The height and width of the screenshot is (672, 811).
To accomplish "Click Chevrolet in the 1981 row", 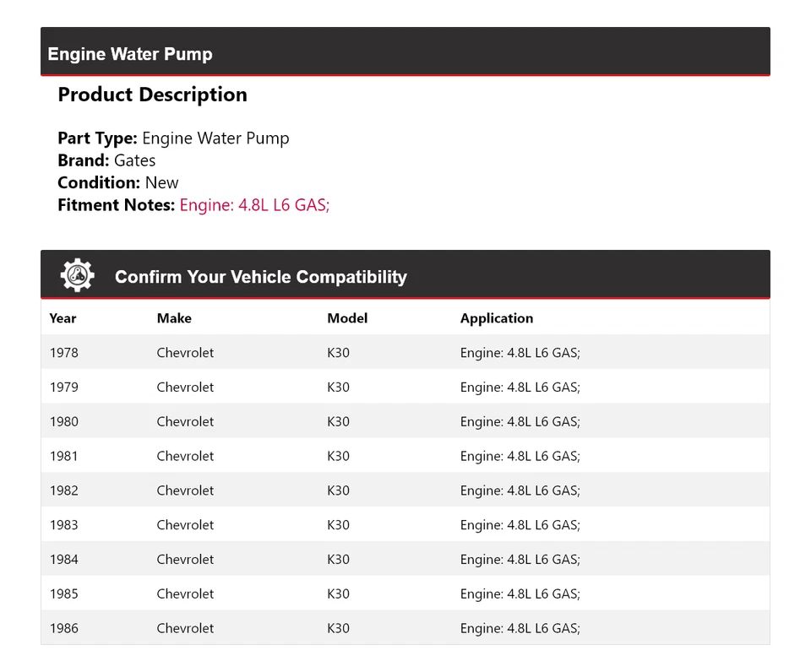I will (x=185, y=457).
